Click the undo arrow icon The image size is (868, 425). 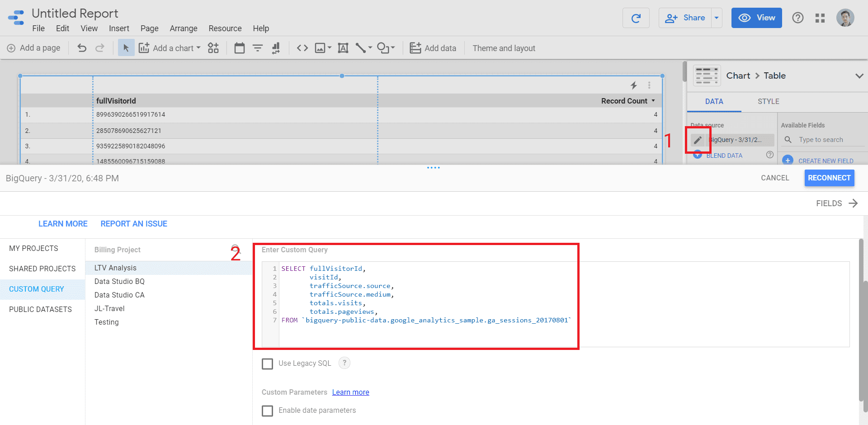tap(82, 48)
